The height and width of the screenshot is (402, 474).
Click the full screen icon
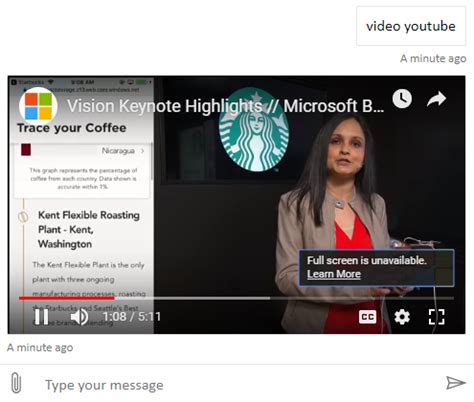[436, 317]
